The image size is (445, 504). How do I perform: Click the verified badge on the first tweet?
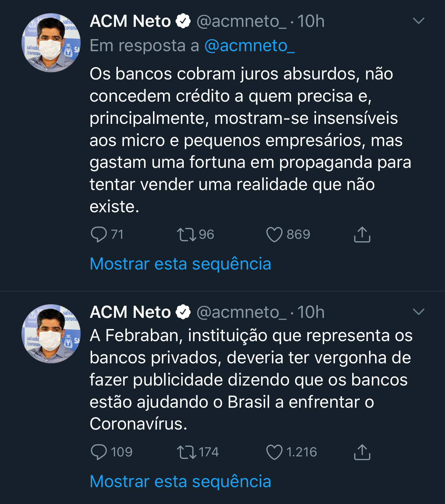[x=183, y=21]
